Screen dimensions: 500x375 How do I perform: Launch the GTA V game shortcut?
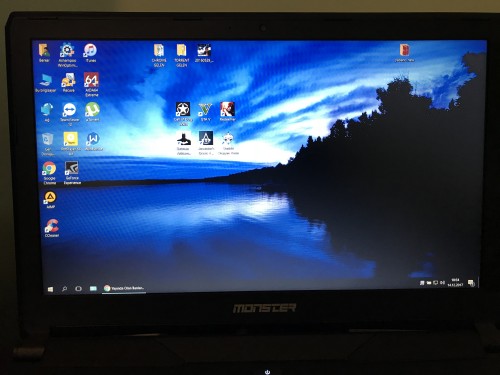(x=205, y=112)
